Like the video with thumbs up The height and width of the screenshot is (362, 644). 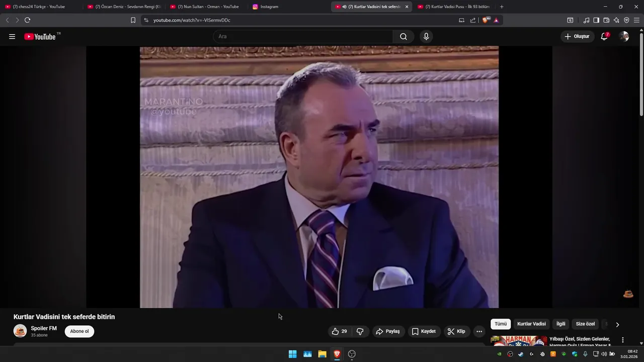click(x=339, y=331)
